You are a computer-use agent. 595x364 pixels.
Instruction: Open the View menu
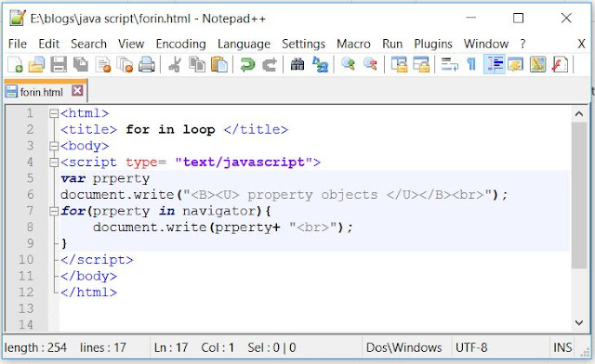coord(131,44)
